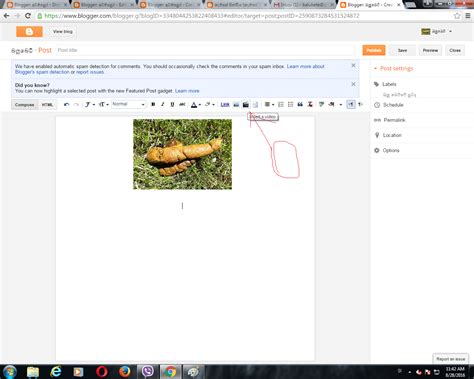474x379 pixels.
Task: Click the Remove formatting icon
Action: point(310,105)
